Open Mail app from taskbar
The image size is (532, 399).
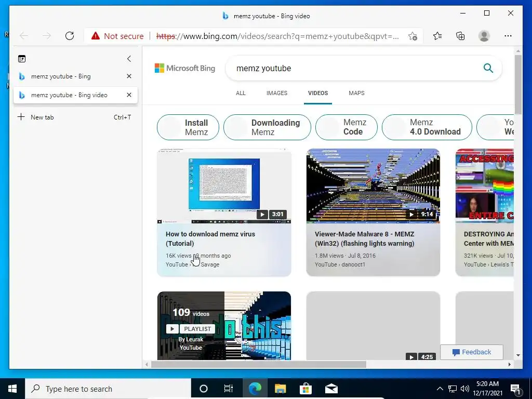click(331, 389)
